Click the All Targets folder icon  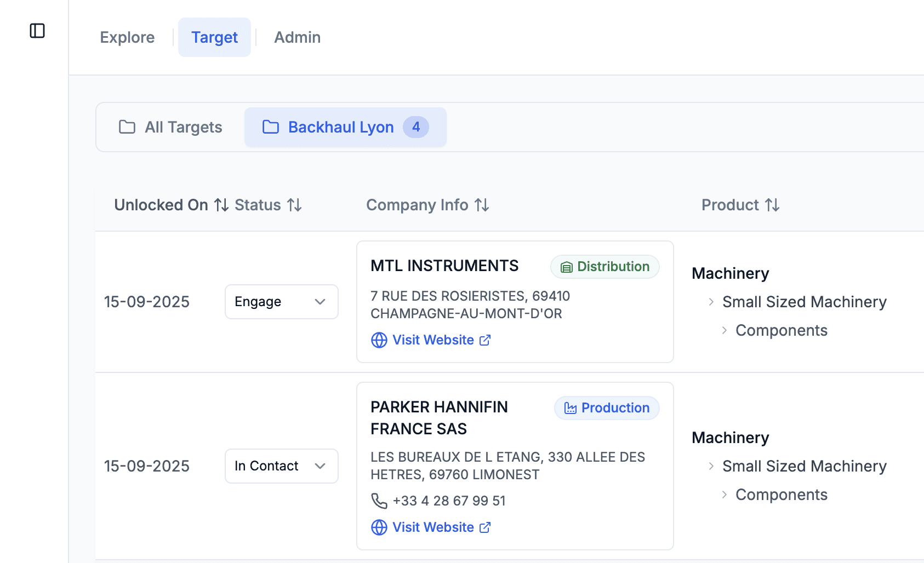pos(127,127)
